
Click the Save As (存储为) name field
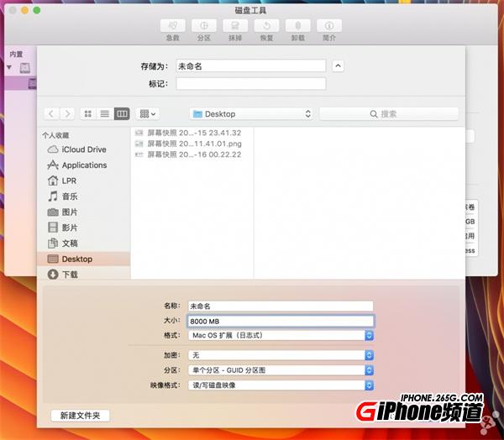[x=250, y=65]
